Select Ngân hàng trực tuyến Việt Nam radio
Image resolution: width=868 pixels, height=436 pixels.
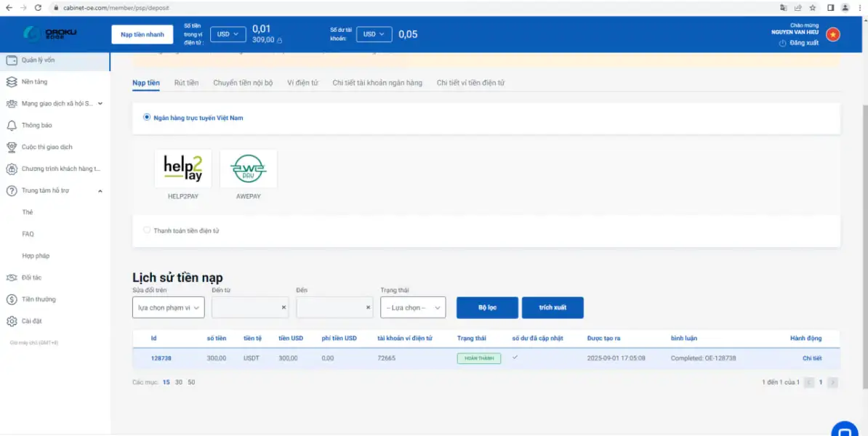coord(147,117)
